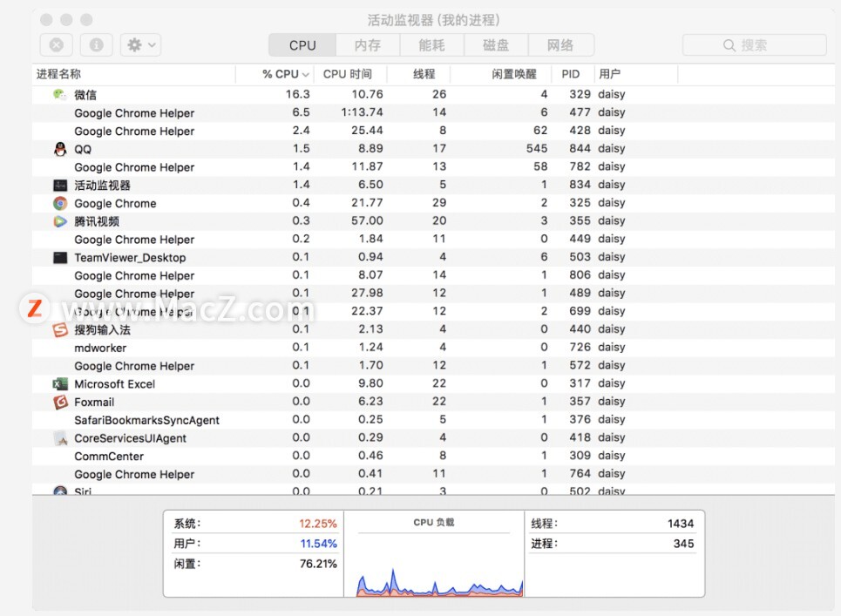Click the 活动监视器 window title
The width and height of the screenshot is (841, 616).
433,20
